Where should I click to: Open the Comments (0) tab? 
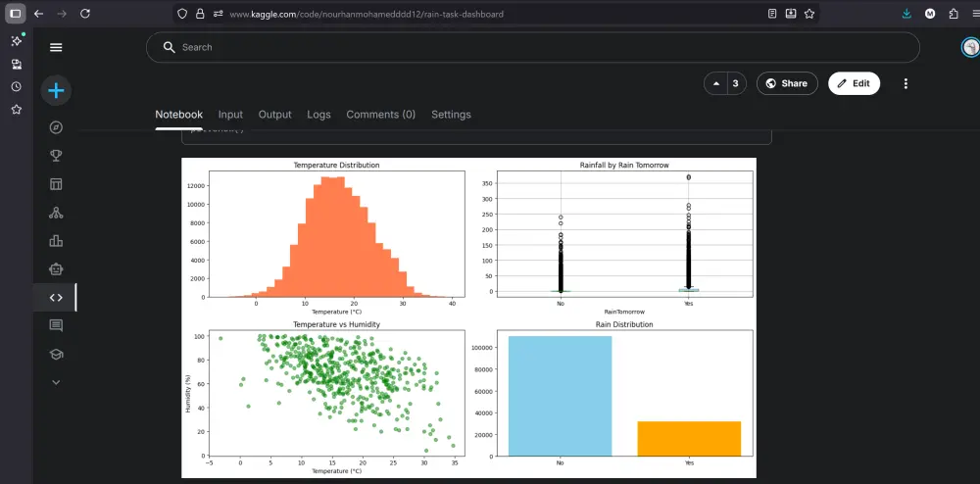coord(380,115)
